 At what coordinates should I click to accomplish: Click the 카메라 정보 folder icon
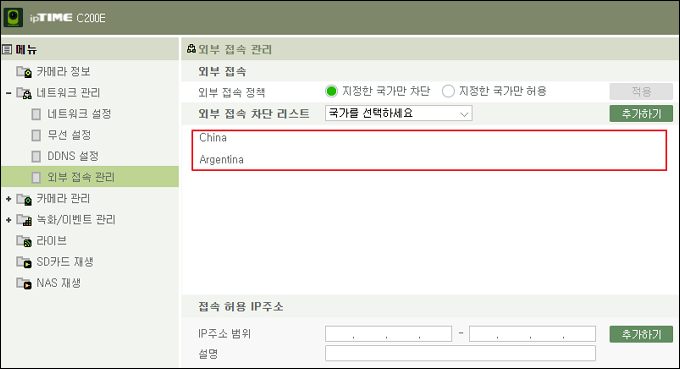coord(24,72)
